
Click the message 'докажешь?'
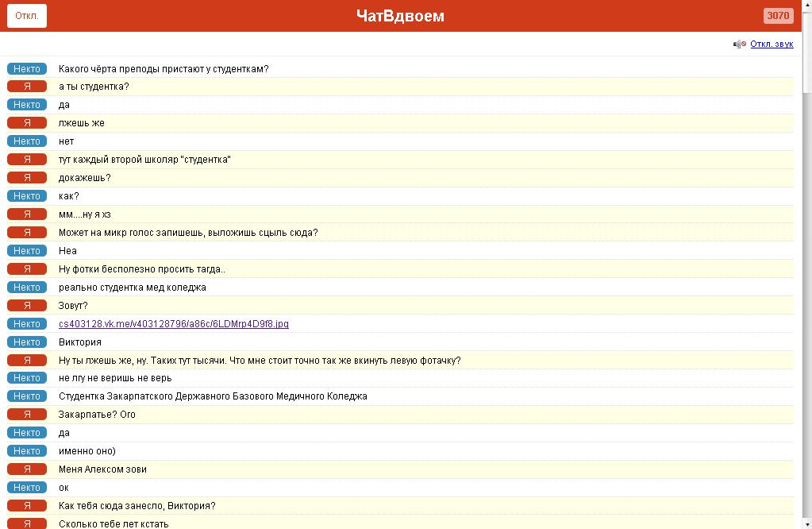pyautogui.click(x=84, y=178)
